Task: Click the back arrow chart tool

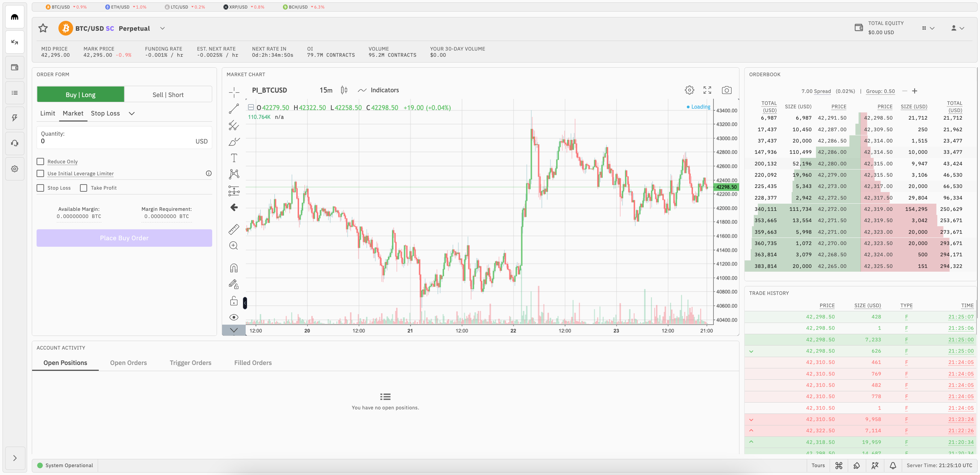Action: click(234, 207)
